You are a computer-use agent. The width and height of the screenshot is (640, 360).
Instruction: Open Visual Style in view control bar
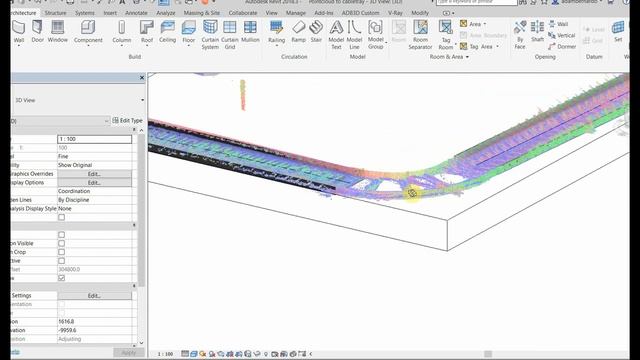pos(194,354)
